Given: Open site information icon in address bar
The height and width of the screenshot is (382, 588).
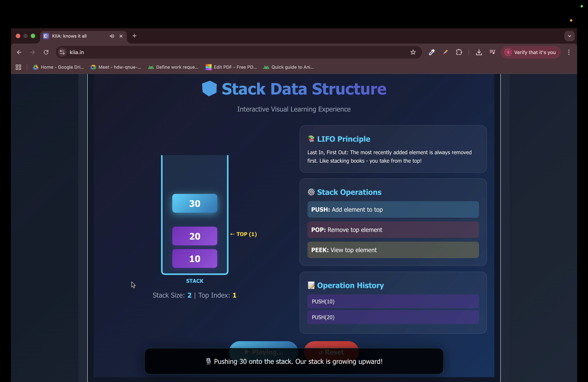Looking at the screenshot, I should point(62,52).
